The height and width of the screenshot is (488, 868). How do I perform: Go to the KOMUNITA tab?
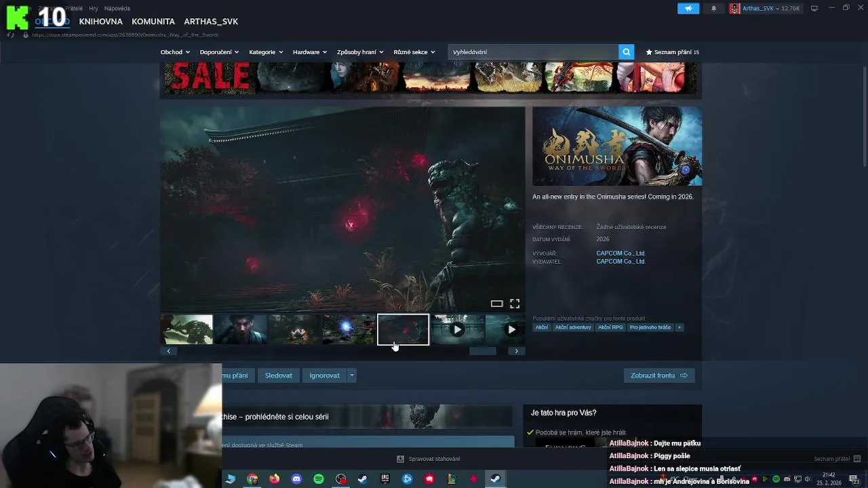pyautogui.click(x=153, y=22)
